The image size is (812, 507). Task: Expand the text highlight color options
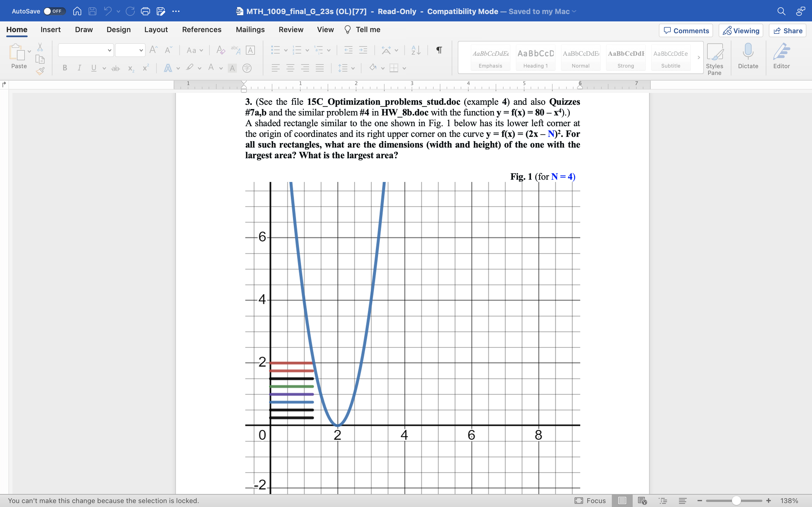click(199, 68)
